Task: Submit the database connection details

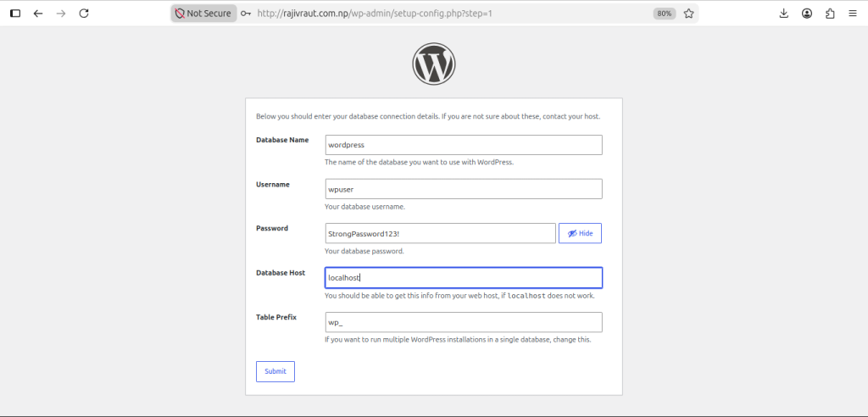Action: pyautogui.click(x=275, y=371)
